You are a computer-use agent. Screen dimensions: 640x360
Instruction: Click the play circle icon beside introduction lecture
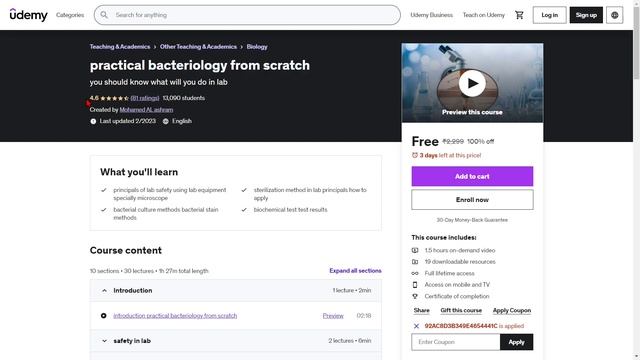pyautogui.click(x=104, y=316)
